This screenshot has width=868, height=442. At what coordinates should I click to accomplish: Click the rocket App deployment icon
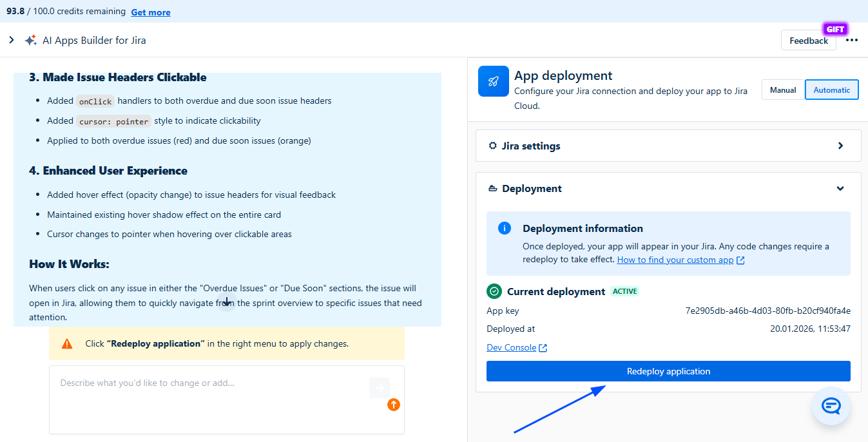tap(494, 81)
